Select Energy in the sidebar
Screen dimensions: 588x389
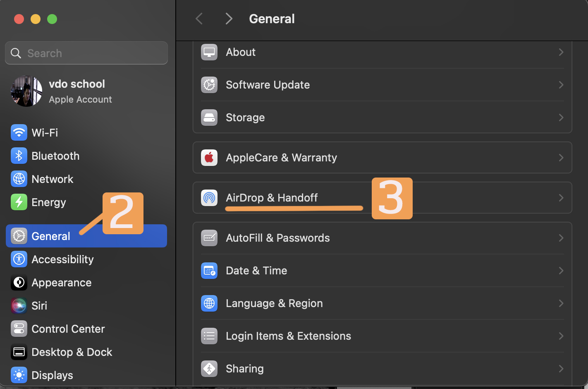coord(86,202)
